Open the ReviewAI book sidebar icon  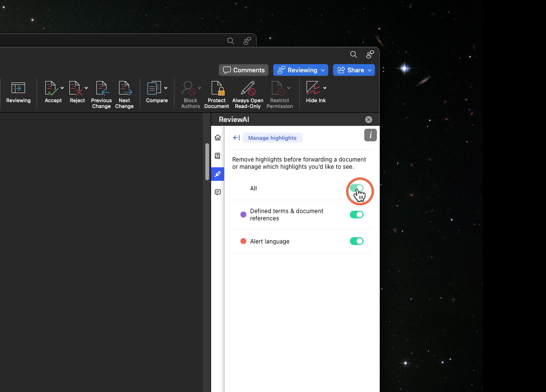pos(218,156)
